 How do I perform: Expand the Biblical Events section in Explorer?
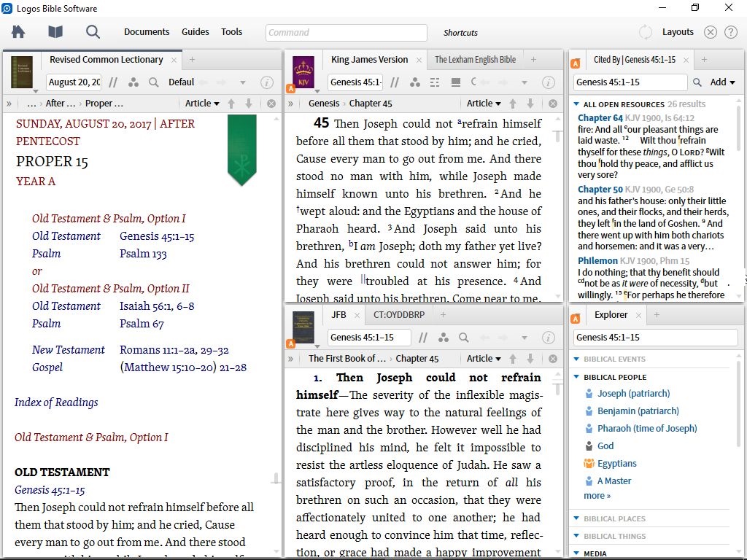576,359
